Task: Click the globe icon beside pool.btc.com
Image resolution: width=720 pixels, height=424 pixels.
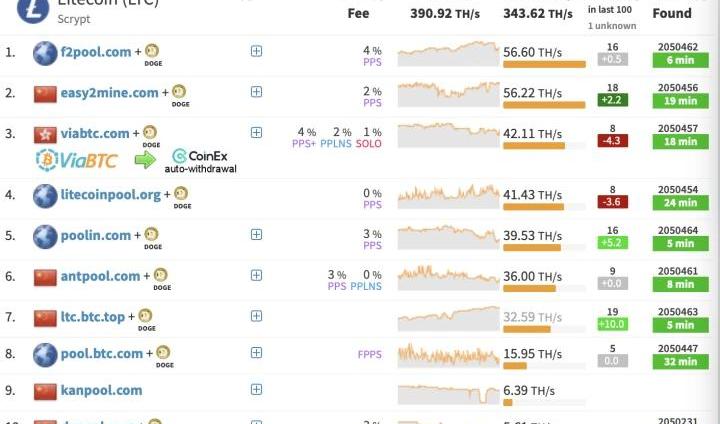Action: pyautogui.click(x=45, y=354)
